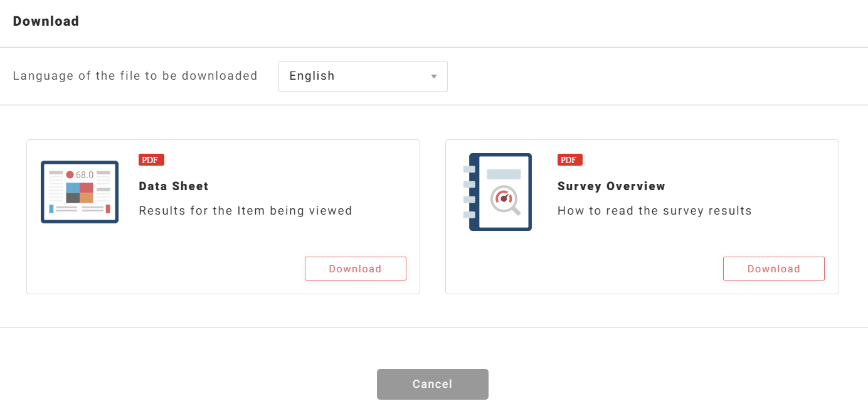
Task: Download the Survey Overview PDF
Action: point(773,269)
